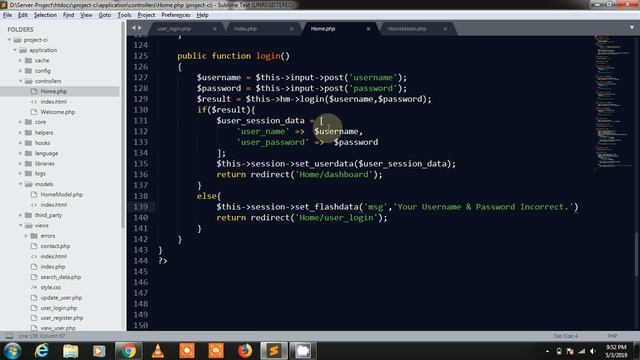Image resolution: width=640 pixels, height=360 pixels.
Task: Open the View menu
Action: (x=86, y=15)
